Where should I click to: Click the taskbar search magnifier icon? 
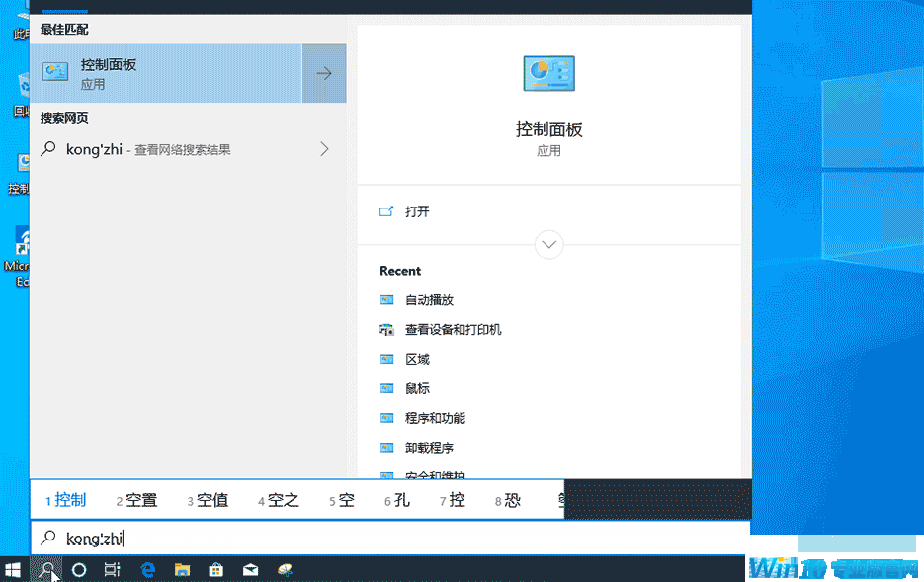pos(45,569)
